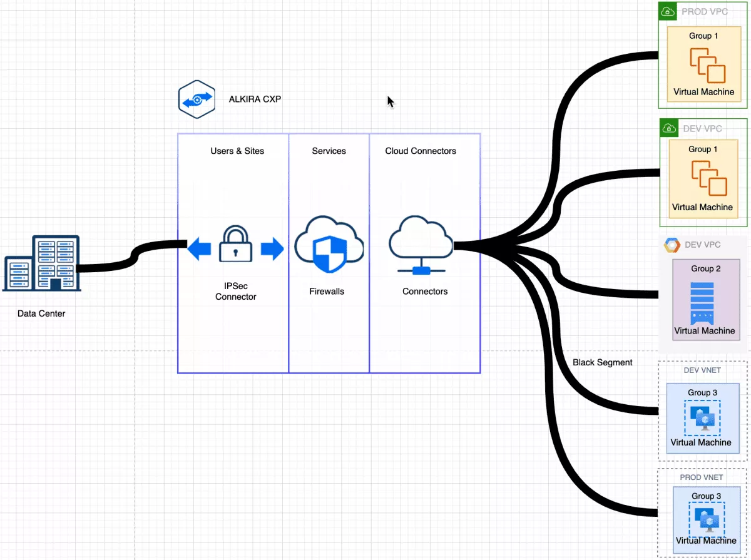
Task: Select 'Group 1' label in PROD VPC
Action: (x=703, y=36)
